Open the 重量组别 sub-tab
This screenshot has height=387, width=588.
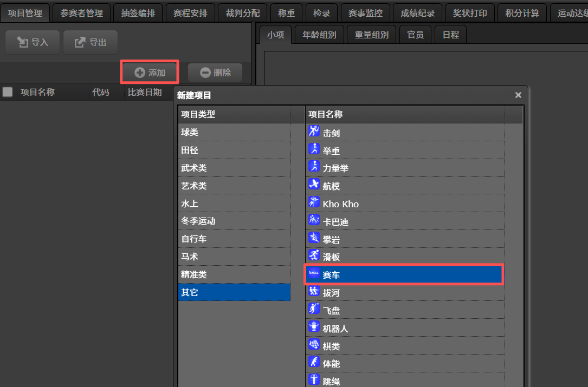click(x=372, y=35)
